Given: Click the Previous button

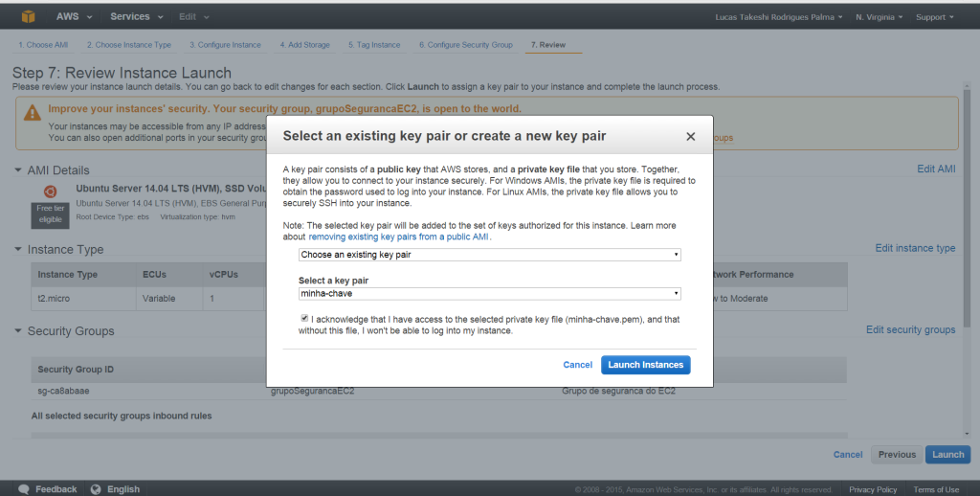Looking at the screenshot, I should point(897,455).
